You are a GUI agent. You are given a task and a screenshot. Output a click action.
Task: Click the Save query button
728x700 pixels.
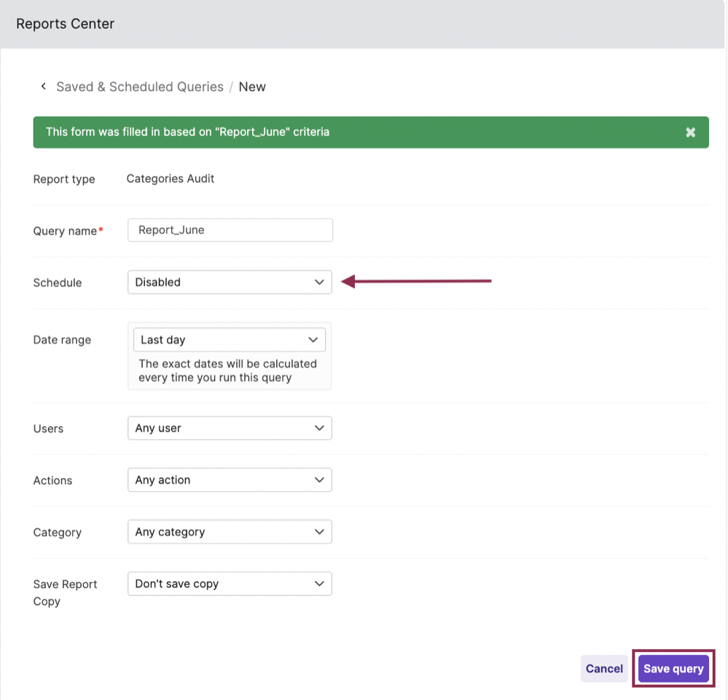673,669
